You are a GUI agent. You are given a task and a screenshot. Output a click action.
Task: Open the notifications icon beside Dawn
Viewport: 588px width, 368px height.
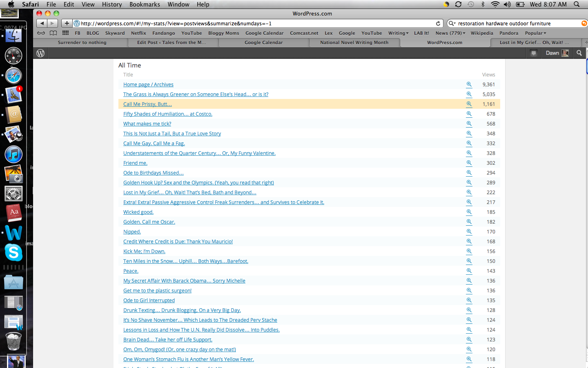tap(533, 53)
